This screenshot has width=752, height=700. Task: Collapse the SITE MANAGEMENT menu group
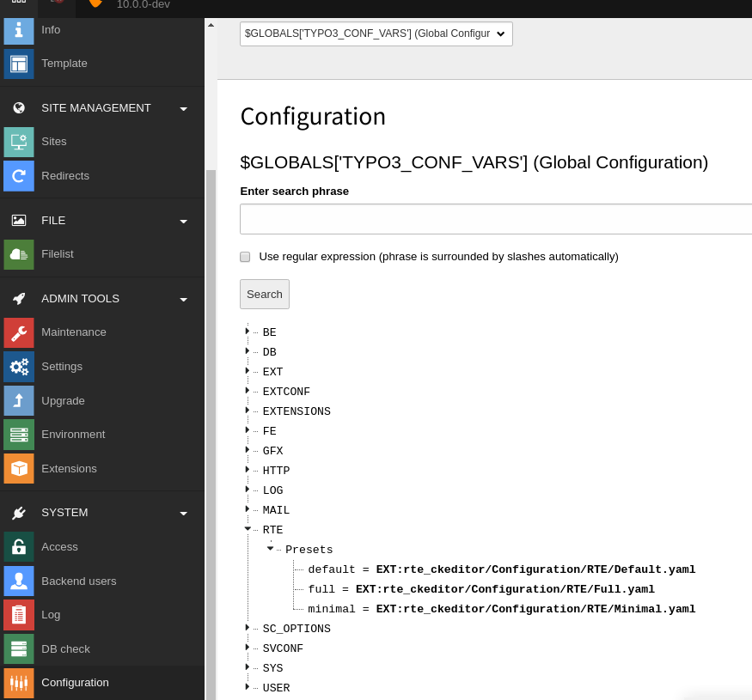183,108
